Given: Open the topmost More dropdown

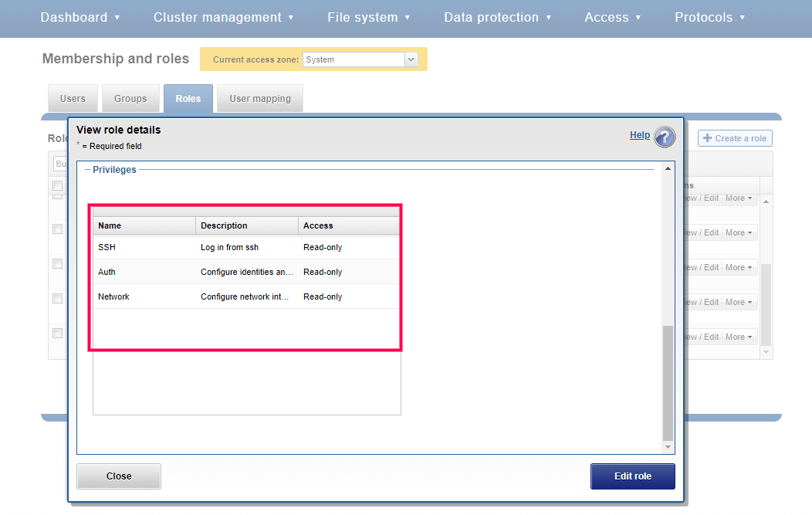Looking at the screenshot, I should click(x=739, y=198).
